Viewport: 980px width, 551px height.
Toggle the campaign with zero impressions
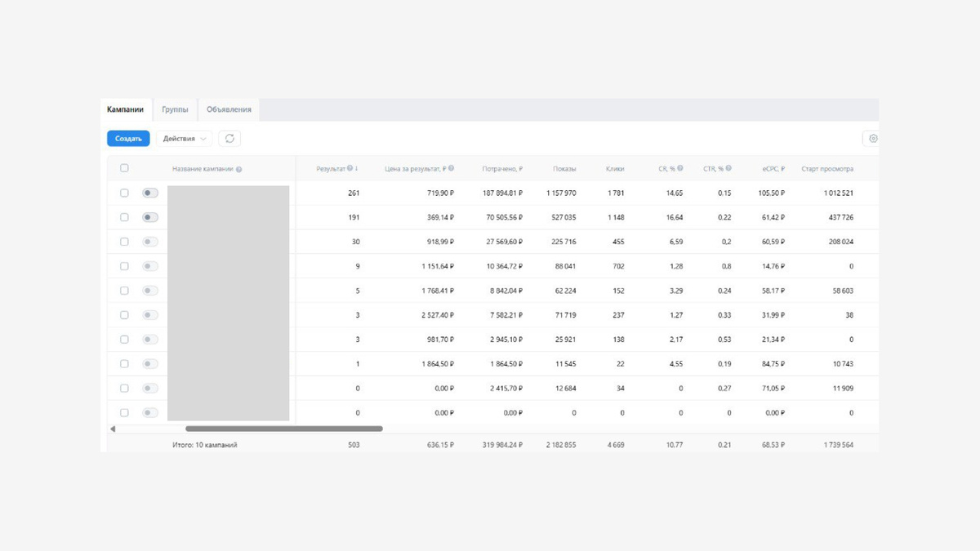[x=150, y=413]
